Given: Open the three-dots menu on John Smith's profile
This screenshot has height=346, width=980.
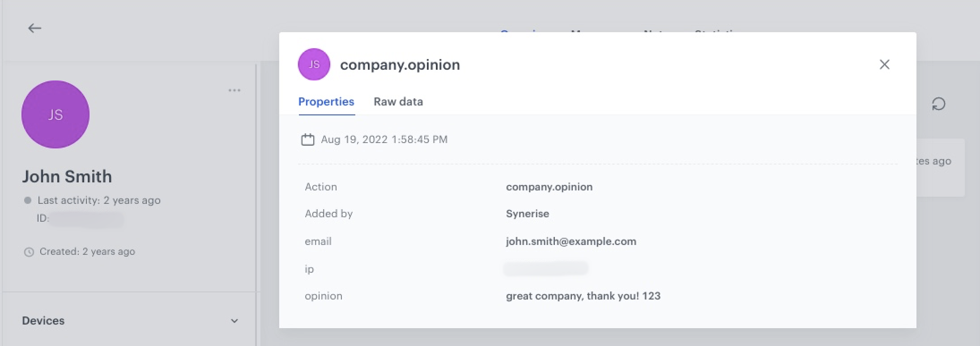Looking at the screenshot, I should tap(234, 90).
